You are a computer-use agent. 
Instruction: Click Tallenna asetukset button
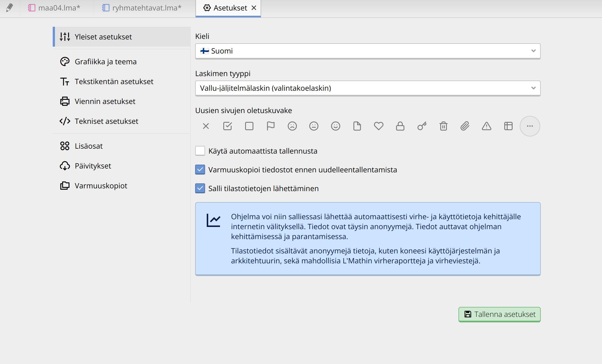tap(500, 314)
